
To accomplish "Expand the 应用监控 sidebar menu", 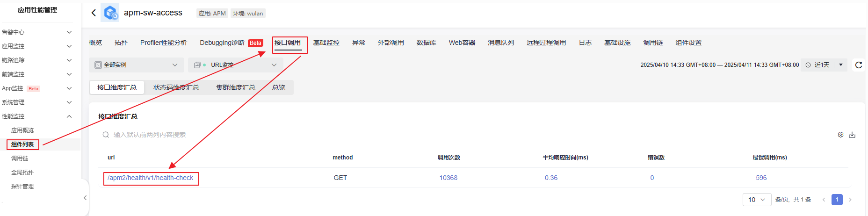I will point(37,46).
